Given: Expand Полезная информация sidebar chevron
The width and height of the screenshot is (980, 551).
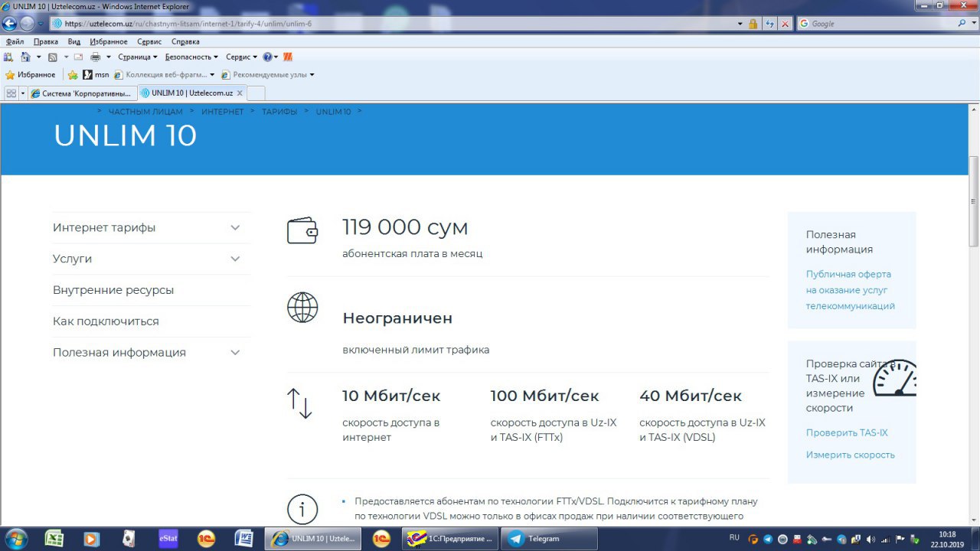Looking at the screenshot, I should [235, 353].
